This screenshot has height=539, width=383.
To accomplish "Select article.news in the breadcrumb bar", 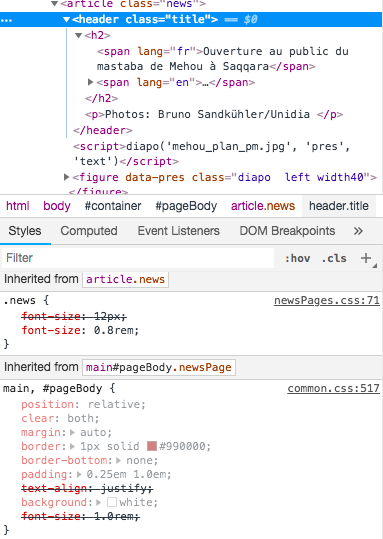I will (263, 206).
